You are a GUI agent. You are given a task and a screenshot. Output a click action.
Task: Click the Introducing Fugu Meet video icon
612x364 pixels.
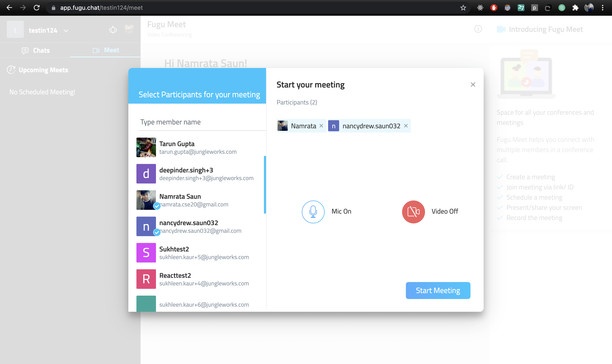coord(501,29)
